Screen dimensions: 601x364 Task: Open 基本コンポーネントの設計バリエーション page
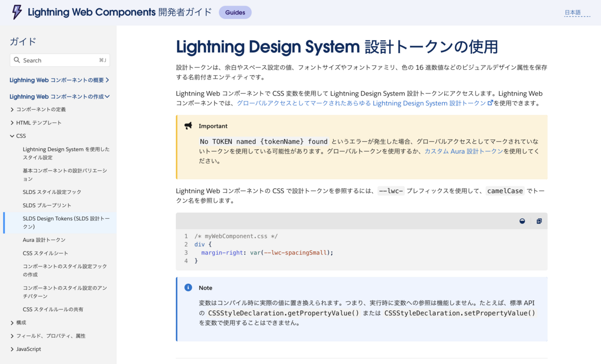click(x=65, y=175)
